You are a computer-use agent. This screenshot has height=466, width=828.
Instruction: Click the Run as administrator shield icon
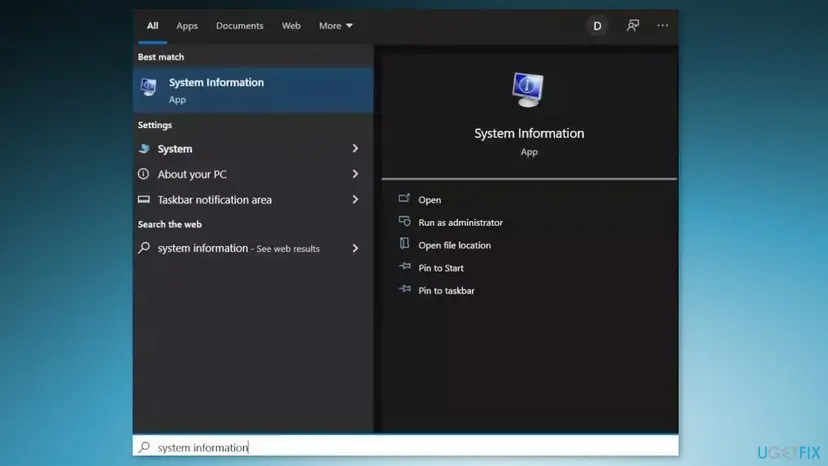tap(404, 221)
